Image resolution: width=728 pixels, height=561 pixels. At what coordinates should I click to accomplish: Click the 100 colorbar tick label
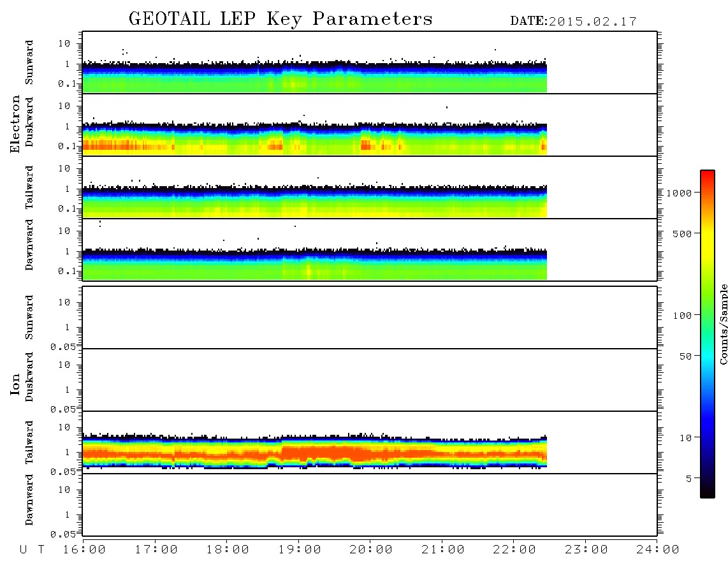point(682,316)
